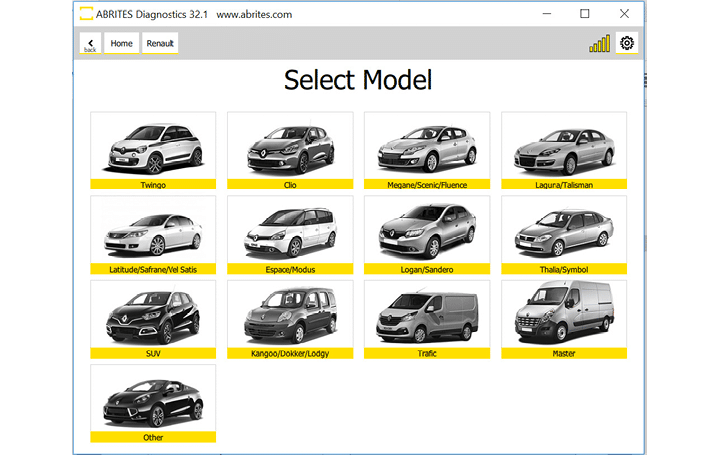Choose Kangoo/Dokker/Lodgy model

tap(290, 318)
